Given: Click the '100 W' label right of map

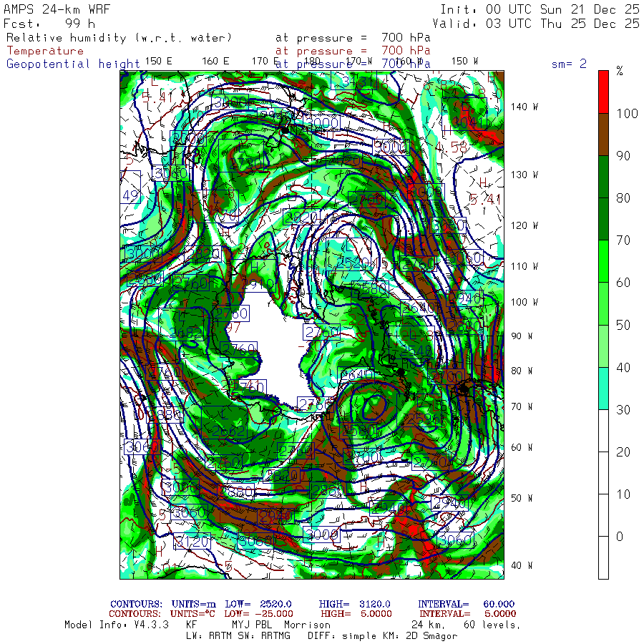Looking at the screenshot, I should pos(525,302).
